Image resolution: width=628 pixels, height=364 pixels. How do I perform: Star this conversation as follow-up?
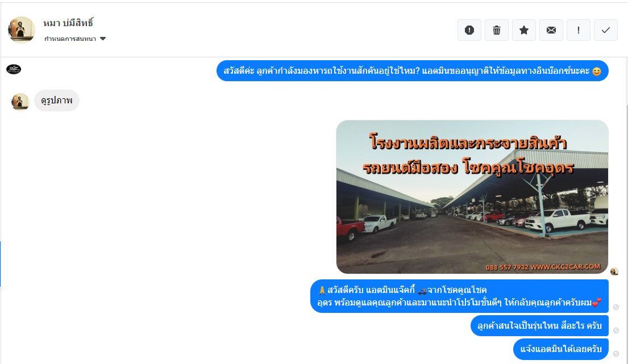(524, 30)
